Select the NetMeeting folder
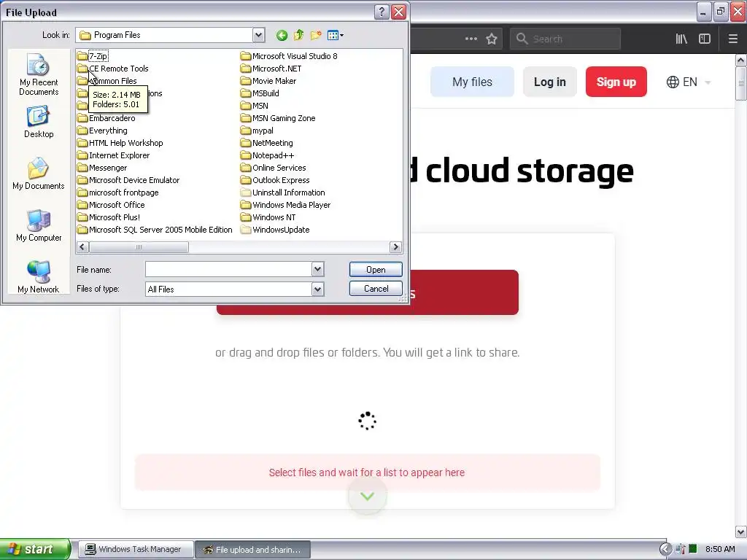Image resolution: width=747 pixels, height=560 pixels. [x=267, y=143]
